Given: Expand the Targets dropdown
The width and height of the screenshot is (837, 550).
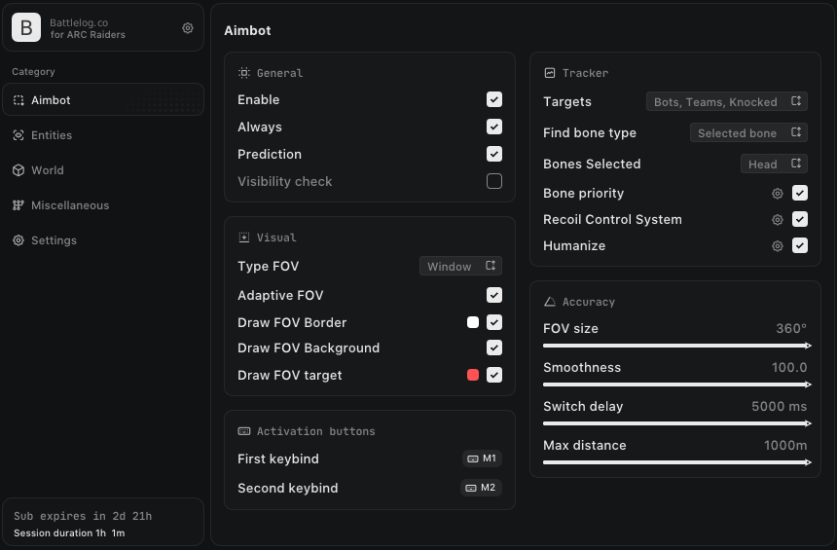Looking at the screenshot, I should click(727, 101).
